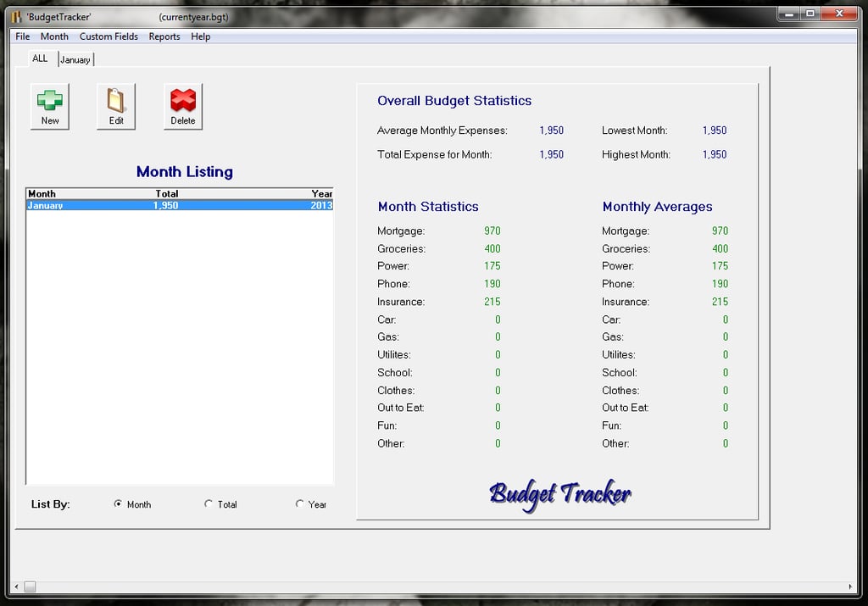Click the BudgetTracker title bar app icon

coord(17,17)
